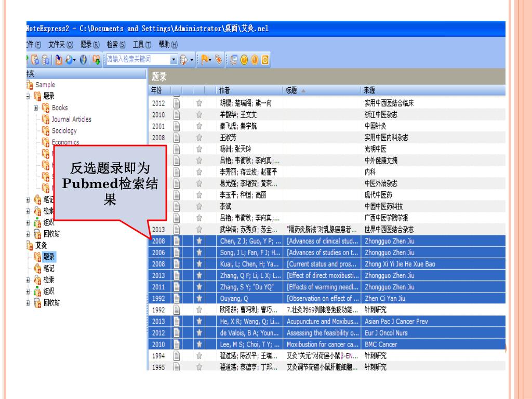Sort by 来源 column header
This screenshot has width=532, height=399.
pos(433,90)
